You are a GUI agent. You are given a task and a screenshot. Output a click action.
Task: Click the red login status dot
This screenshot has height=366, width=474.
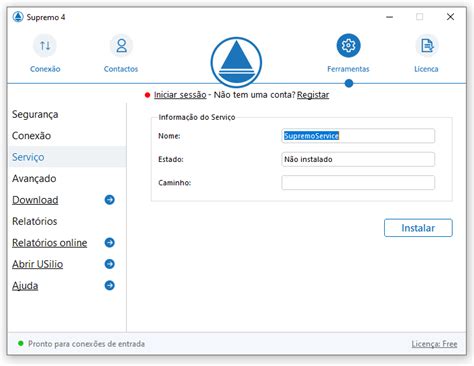tap(147, 95)
